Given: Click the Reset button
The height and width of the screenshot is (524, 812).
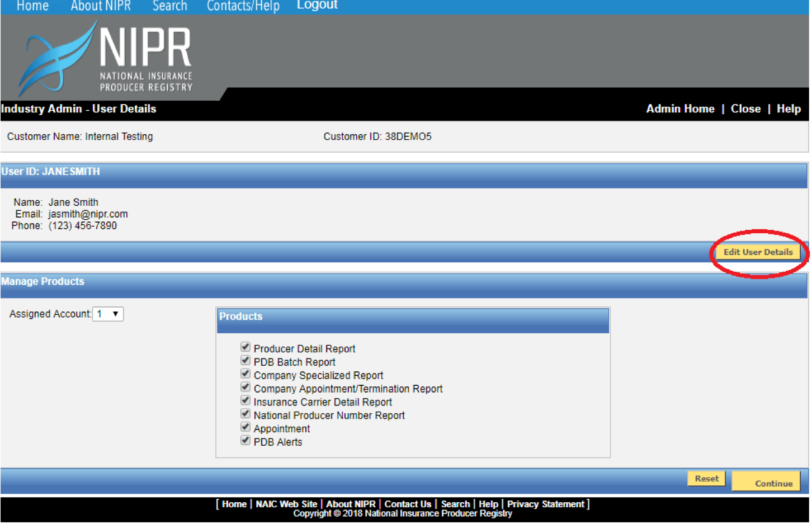Looking at the screenshot, I should coord(706,479).
